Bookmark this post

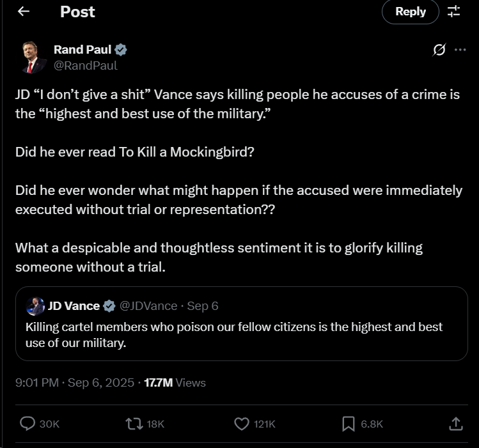pyautogui.click(x=349, y=423)
